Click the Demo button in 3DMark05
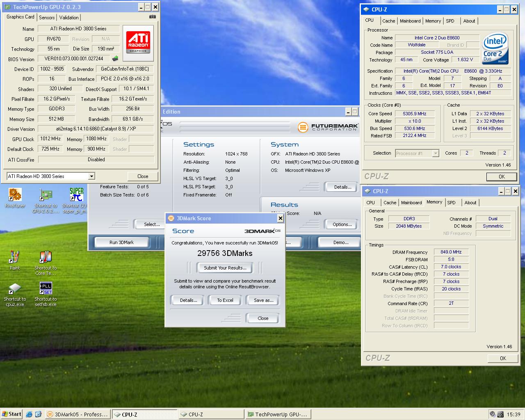Viewport: 525px width, 420px height. pos(339,242)
